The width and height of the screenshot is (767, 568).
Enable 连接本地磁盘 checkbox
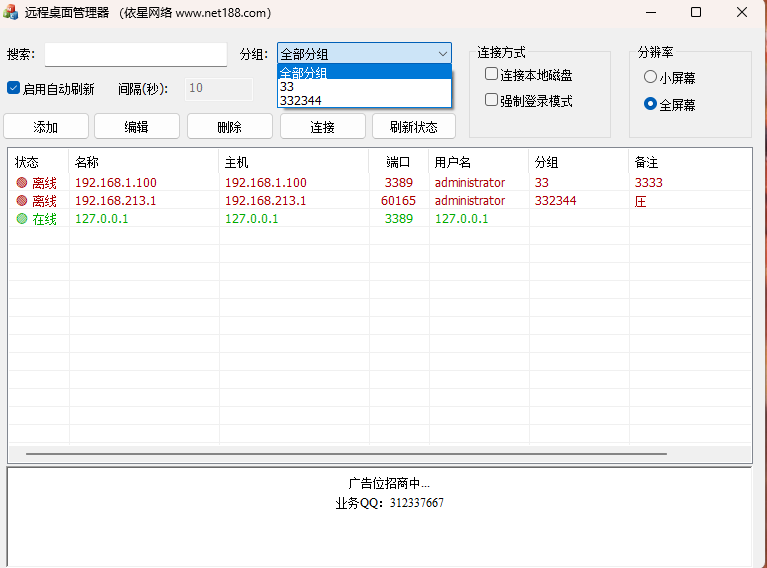491,75
